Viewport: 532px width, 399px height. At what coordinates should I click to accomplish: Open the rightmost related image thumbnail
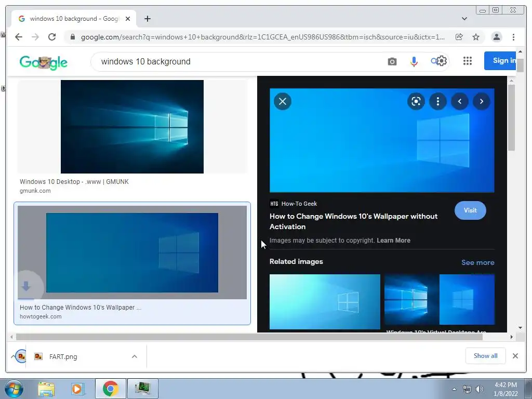point(467,300)
